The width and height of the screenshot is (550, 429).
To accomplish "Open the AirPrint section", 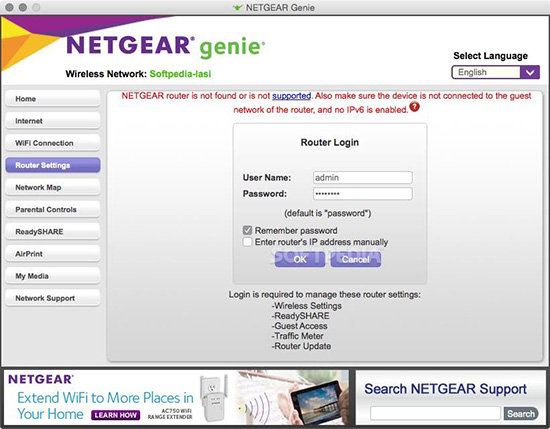I will (53, 254).
